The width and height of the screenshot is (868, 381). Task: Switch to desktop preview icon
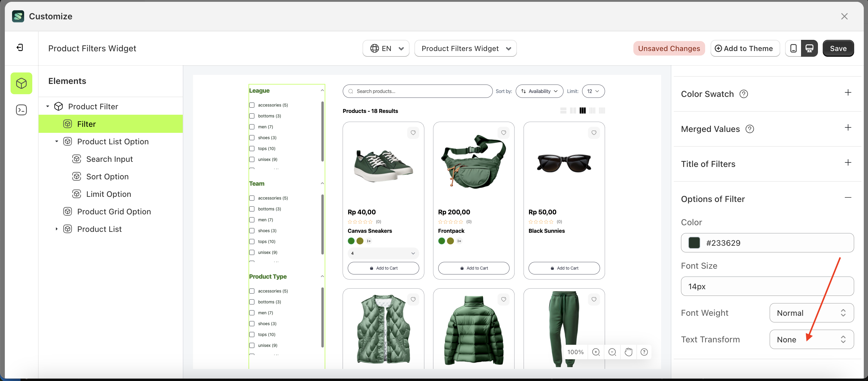809,49
